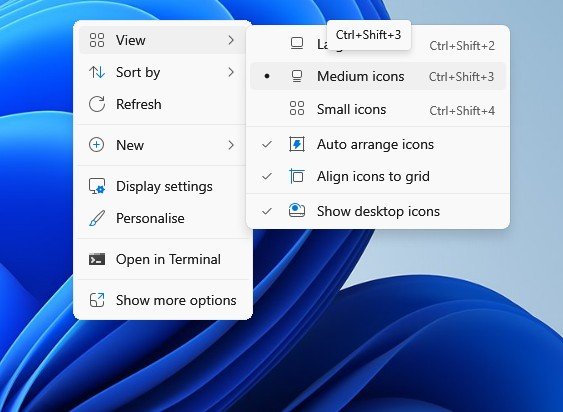563x412 pixels.
Task: Select the Medium icons radio bullet
Action: pyautogui.click(x=267, y=76)
